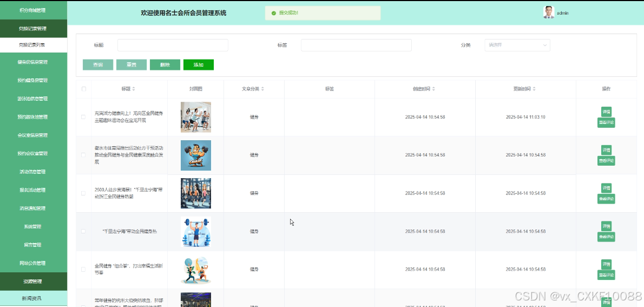Click the 标题 search input field
The height and width of the screenshot is (307, 644).
pos(173,45)
